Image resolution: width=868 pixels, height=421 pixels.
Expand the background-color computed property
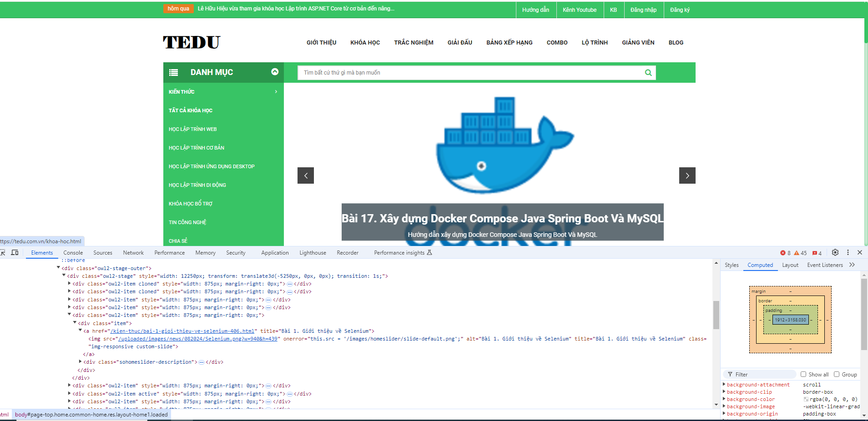[x=724, y=399]
